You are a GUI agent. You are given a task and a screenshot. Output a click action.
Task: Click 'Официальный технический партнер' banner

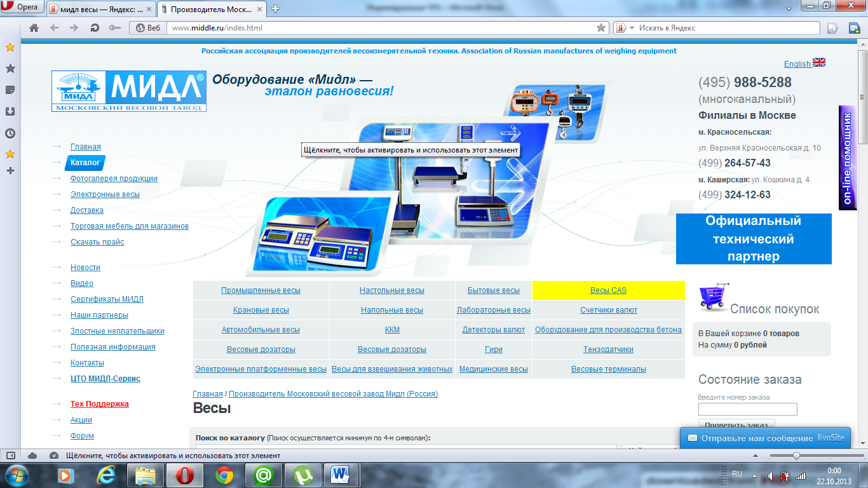click(754, 239)
